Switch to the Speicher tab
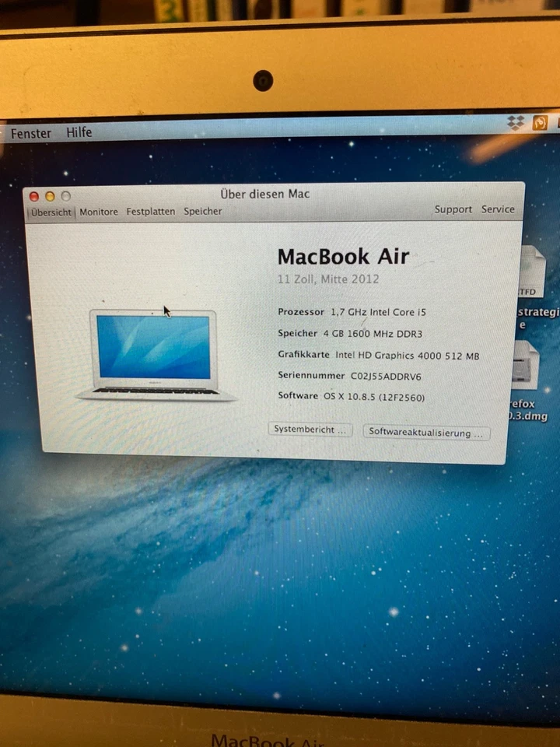The image size is (560, 747). tap(203, 211)
